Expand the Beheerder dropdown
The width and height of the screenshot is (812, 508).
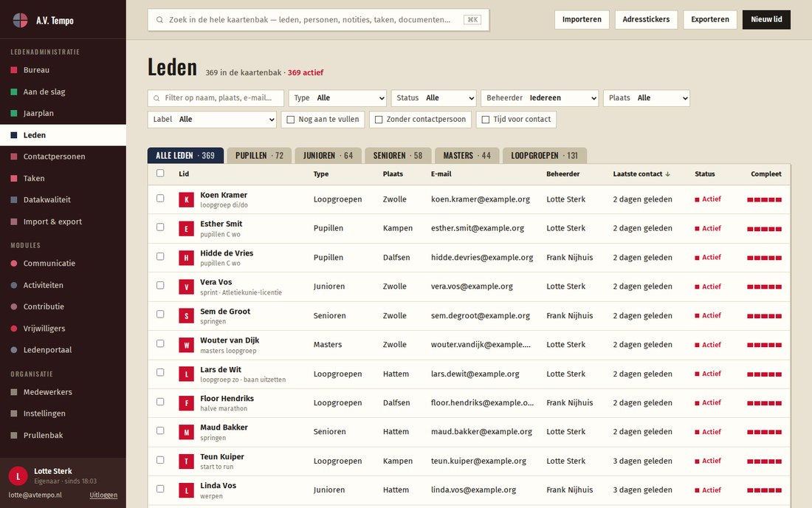(540, 98)
